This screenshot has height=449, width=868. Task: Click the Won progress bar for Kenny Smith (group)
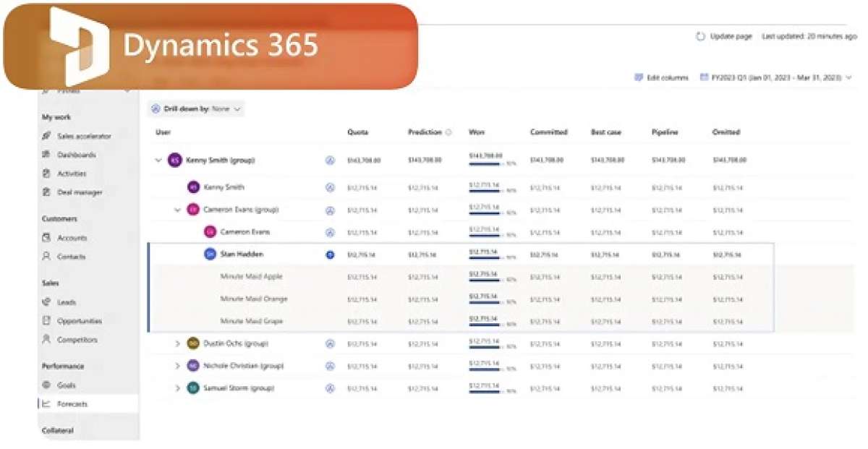pos(485,164)
